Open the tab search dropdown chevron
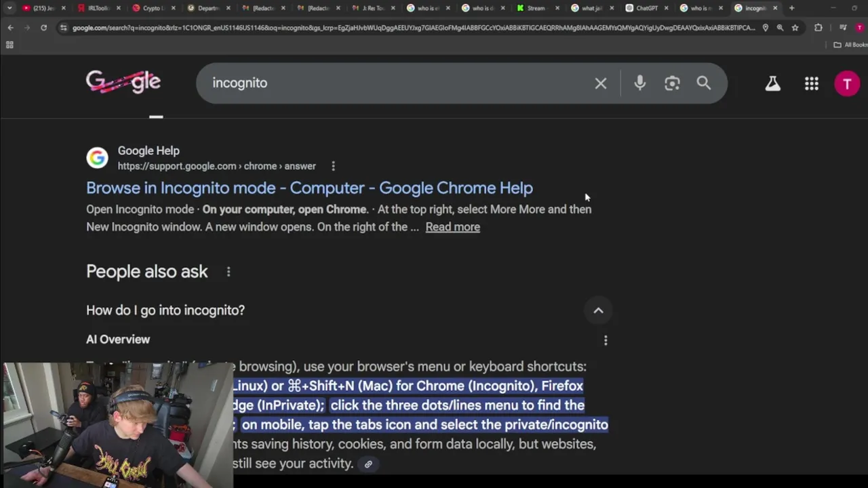 click(9, 8)
